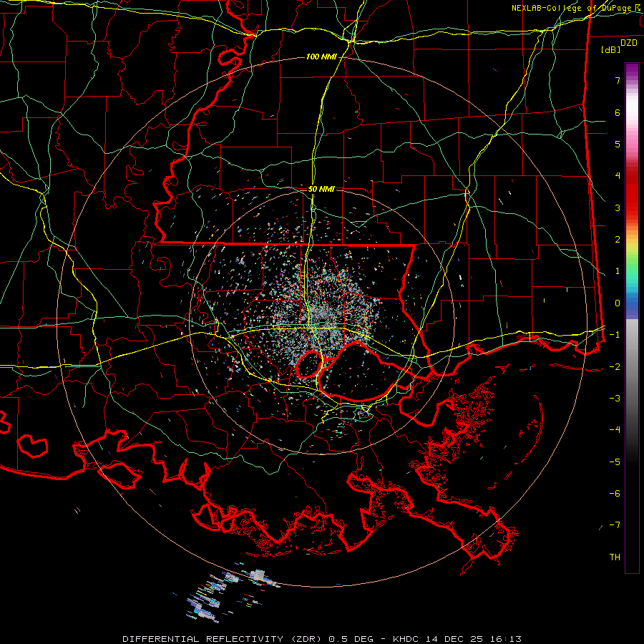Select the -3 dB scale label
The image size is (644, 644).
click(x=615, y=399)
